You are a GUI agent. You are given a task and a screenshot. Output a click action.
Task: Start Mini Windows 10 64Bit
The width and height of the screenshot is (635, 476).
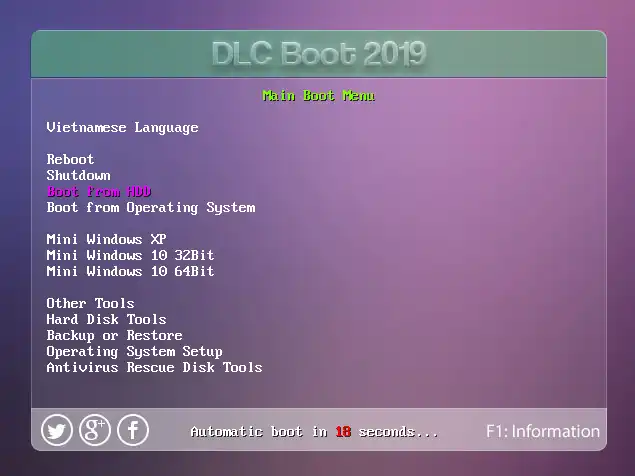tap(130, 272)
